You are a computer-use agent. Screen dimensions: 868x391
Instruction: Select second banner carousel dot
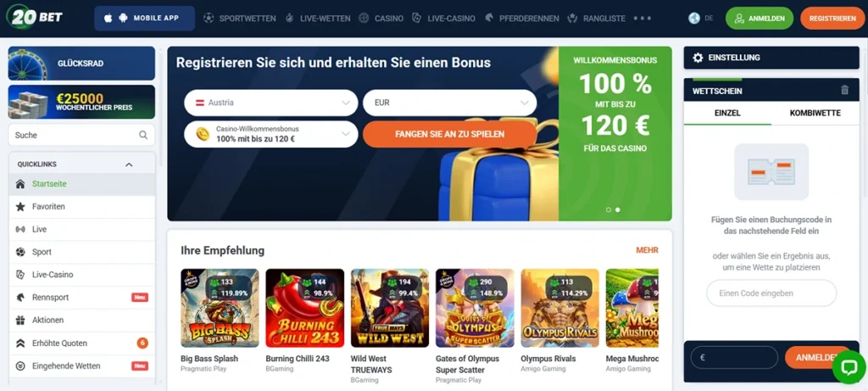(x=618, y=209)
